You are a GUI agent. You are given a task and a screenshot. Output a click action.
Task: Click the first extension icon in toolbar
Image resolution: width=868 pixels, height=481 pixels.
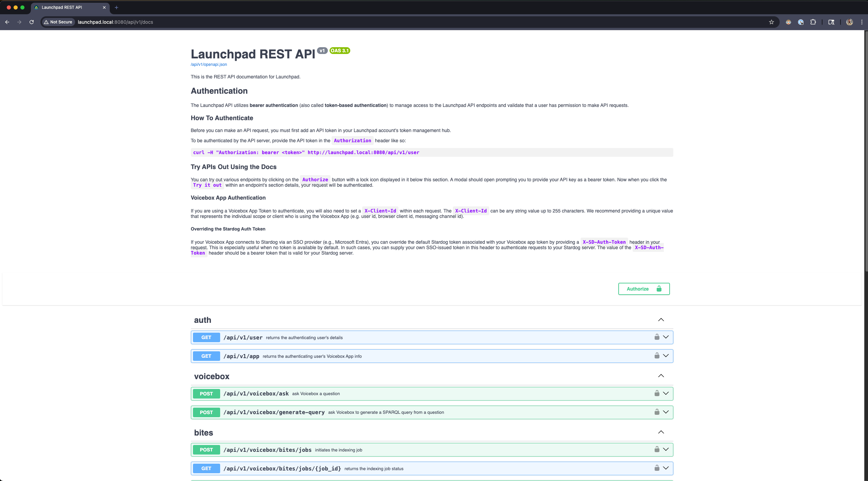click(788, 22)
